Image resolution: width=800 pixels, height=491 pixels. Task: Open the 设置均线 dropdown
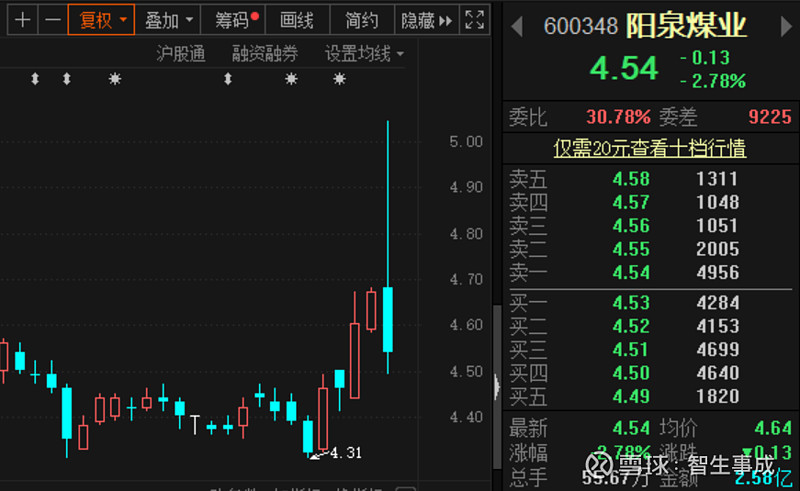point(364,54)
